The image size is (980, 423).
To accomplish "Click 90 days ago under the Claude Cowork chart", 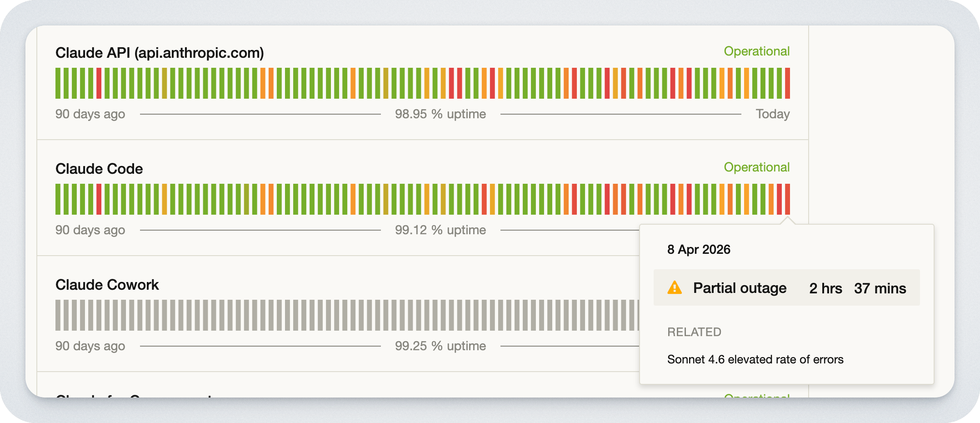I will tap(90, 346).
